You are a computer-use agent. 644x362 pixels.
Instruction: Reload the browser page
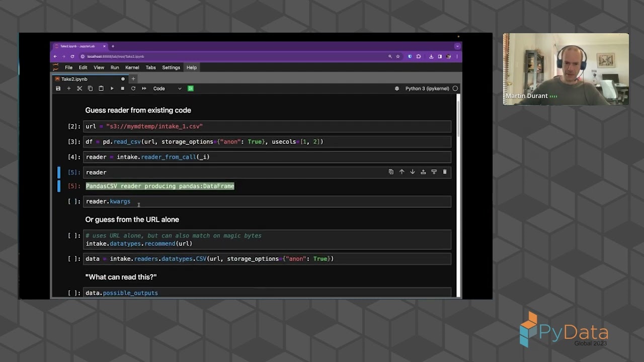(x=72, y=56)
